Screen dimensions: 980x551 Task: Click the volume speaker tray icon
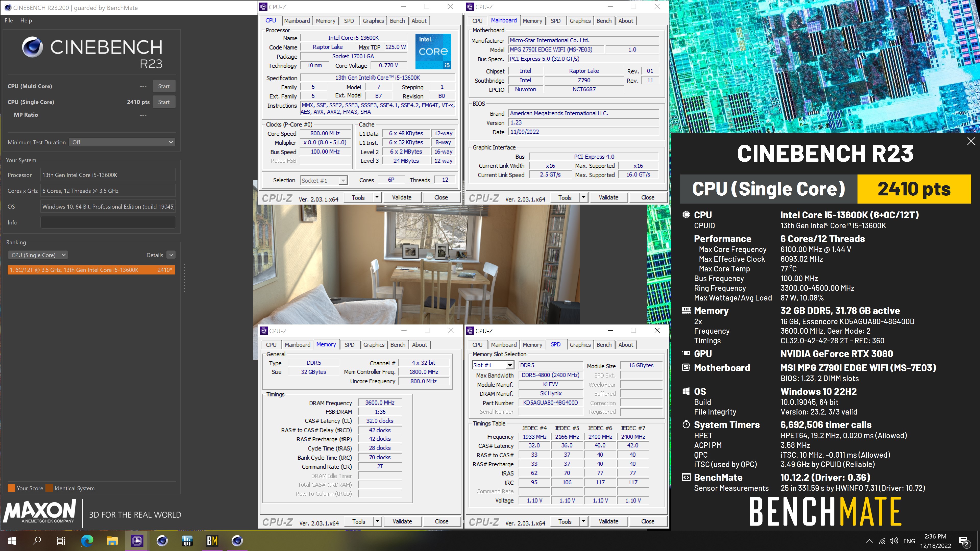(x=894, y=541)
